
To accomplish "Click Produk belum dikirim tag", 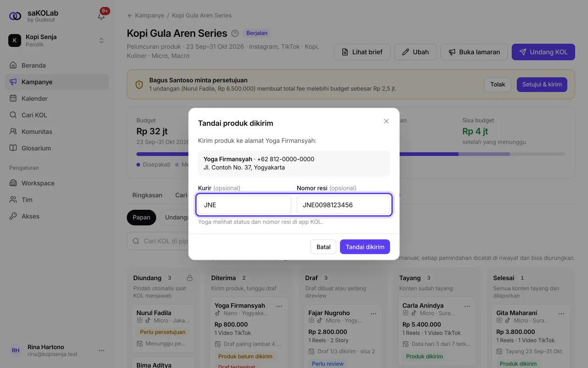I will tap(245, 356).
